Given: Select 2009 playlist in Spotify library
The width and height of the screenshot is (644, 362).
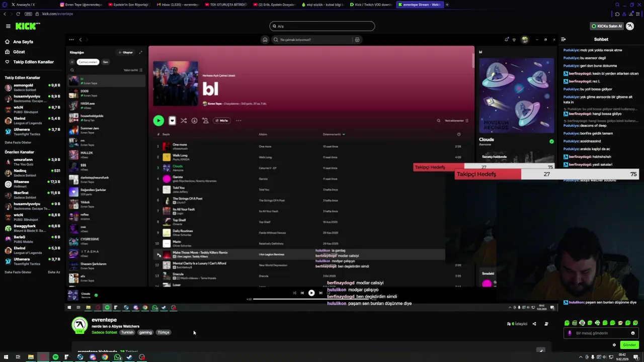Looking at the screenshot, I should pyautogui.click(x=107, y=93).
